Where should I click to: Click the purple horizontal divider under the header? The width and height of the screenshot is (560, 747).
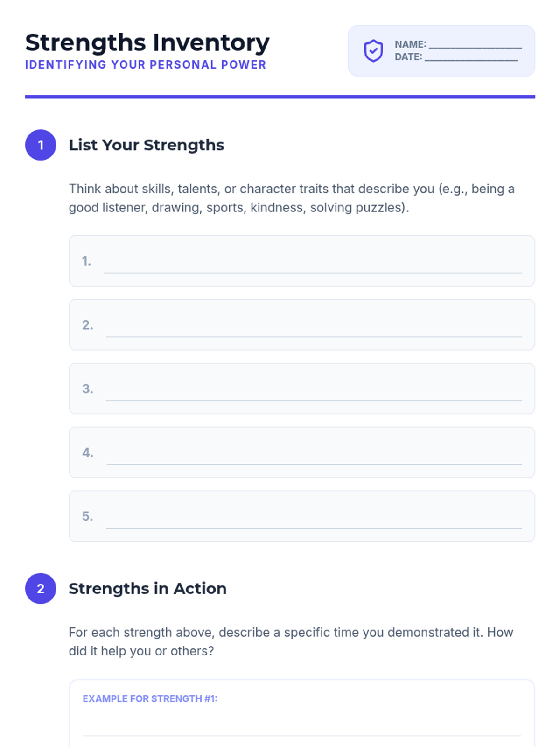tap(280, 97)
